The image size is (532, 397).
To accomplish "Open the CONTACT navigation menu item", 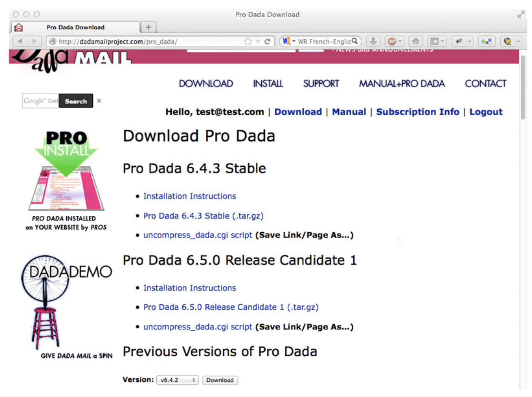I will point(486,84).
